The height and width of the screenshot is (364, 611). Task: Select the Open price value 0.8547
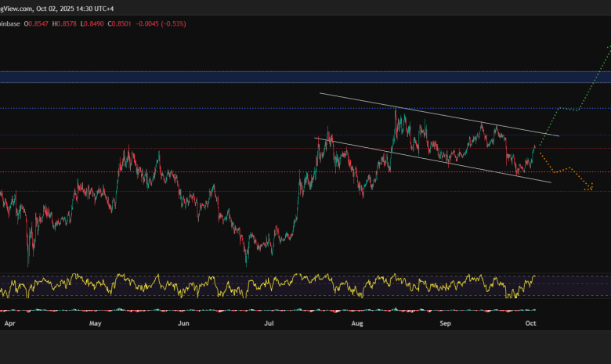[39, 23]
